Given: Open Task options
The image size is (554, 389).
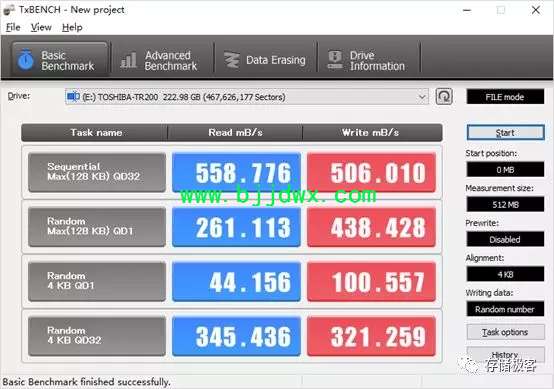Looking at the screenshot, I should coord(505,332).
